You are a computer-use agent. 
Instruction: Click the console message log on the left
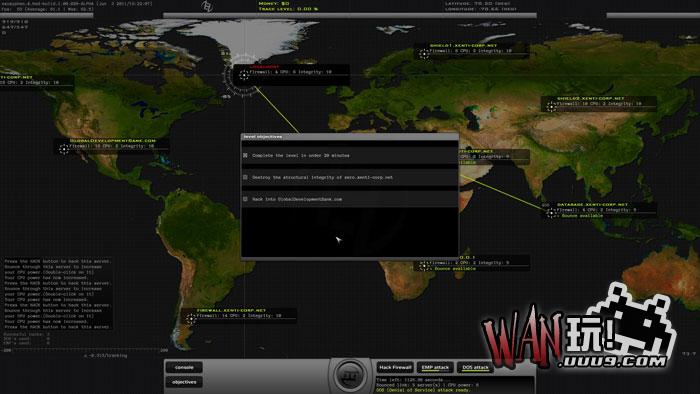click(x=58, y=294)
